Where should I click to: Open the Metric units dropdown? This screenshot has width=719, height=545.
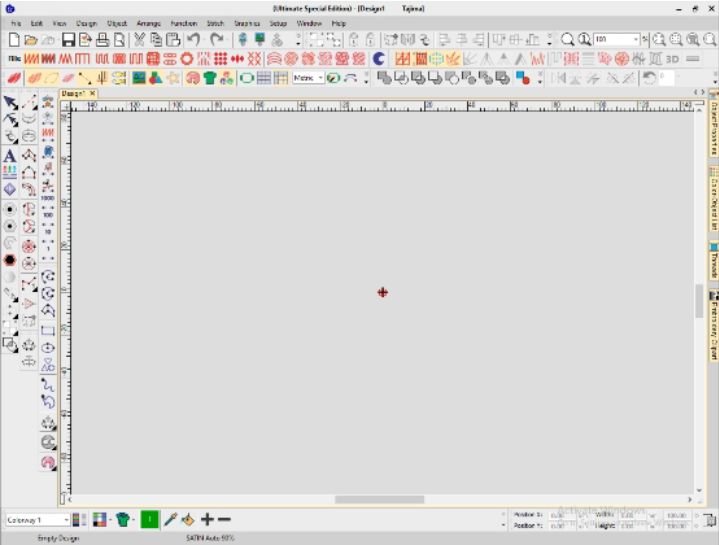(x=309, y=78)
